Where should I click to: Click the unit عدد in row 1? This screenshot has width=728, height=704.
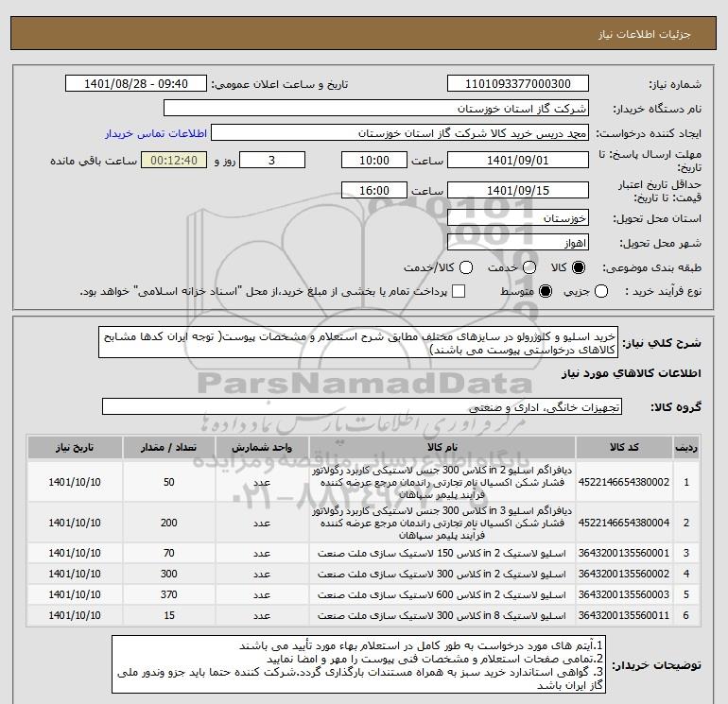pos(261,483)
